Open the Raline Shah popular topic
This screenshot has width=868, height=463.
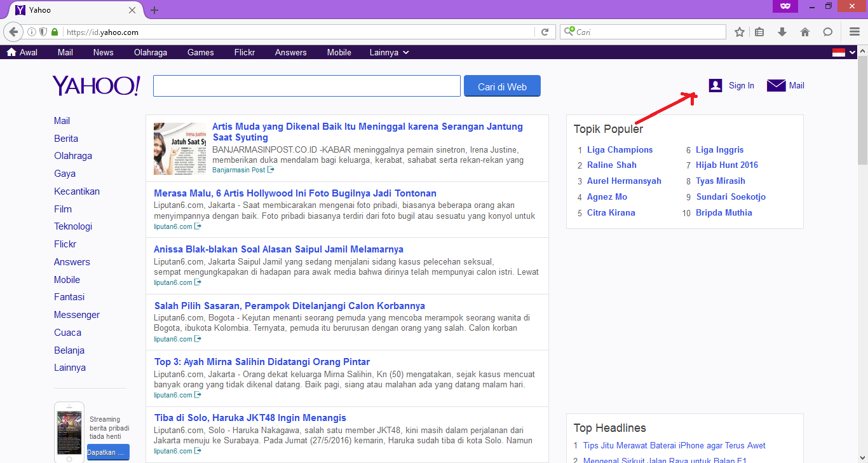point(612,165)
